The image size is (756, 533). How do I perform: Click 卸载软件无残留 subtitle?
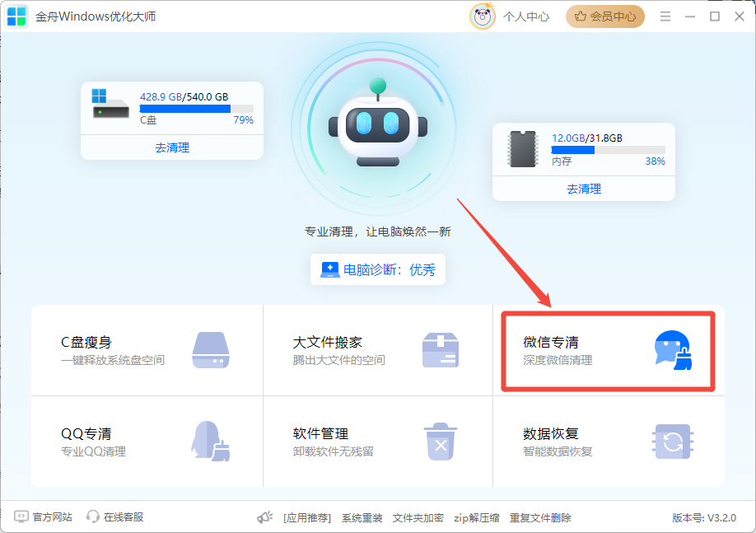click(334, 452)
